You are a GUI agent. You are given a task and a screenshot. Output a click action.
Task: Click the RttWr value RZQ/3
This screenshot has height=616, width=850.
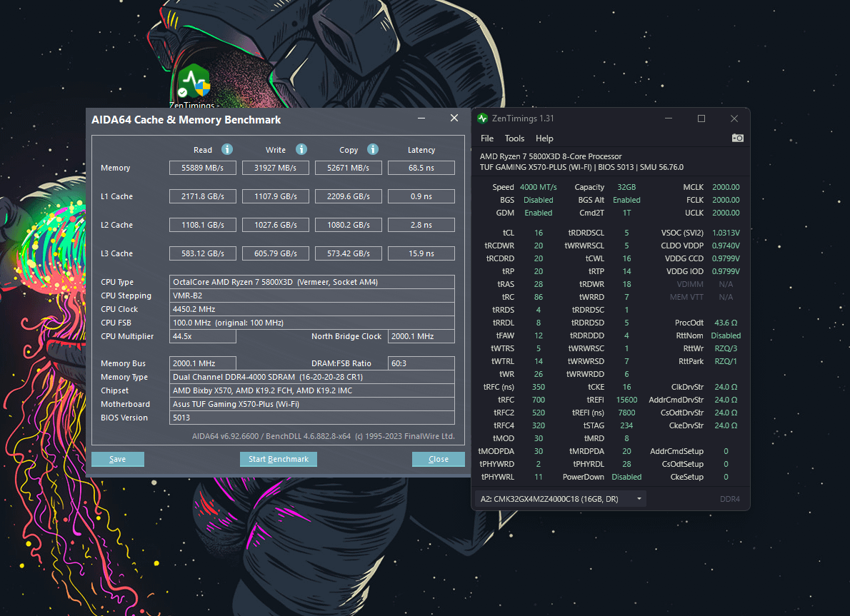coord(726,348)
